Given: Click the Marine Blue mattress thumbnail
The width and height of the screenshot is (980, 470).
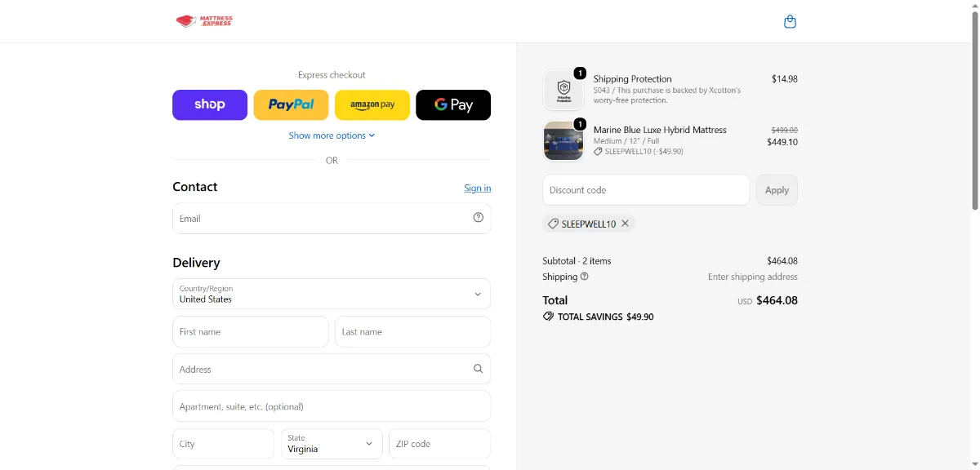Looking at the screenshot, I should 563,141.
